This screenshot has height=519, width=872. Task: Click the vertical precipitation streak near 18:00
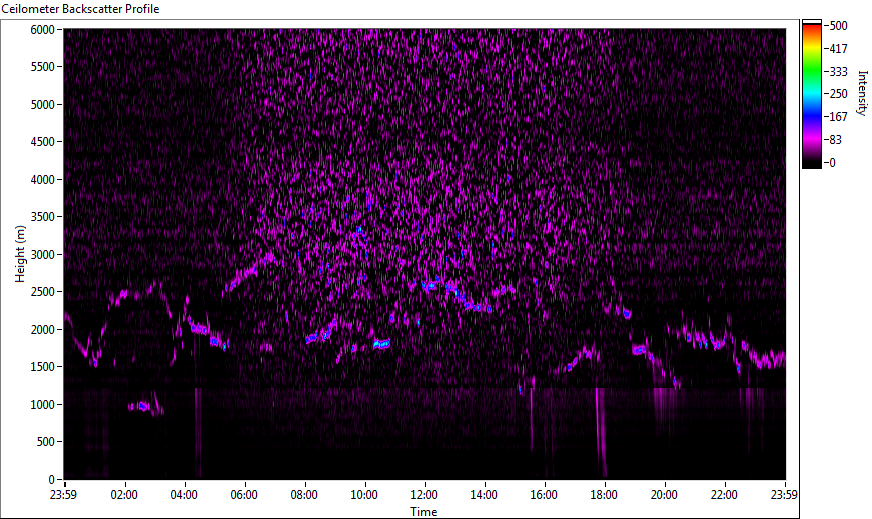coord(601,431)
